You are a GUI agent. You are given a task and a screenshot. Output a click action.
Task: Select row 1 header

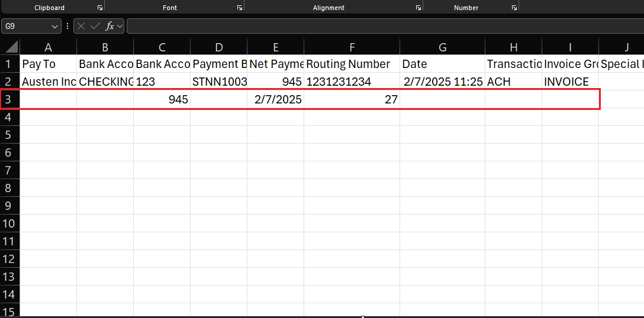pyautogui.click(x=10, y=64)
